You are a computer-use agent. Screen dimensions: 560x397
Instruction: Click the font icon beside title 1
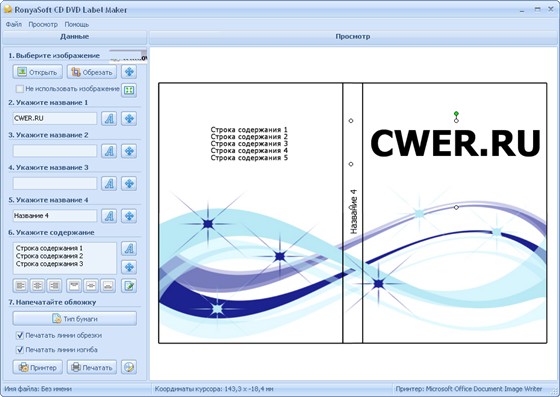click(109, 118)
